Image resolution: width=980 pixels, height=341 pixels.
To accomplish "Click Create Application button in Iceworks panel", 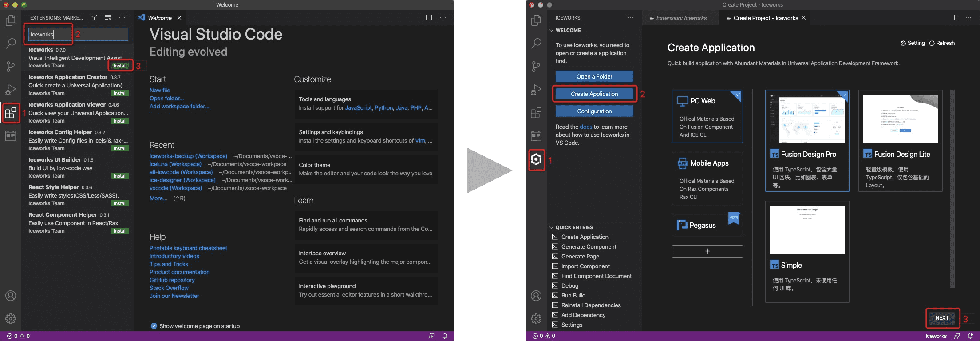I will [594, 94].
